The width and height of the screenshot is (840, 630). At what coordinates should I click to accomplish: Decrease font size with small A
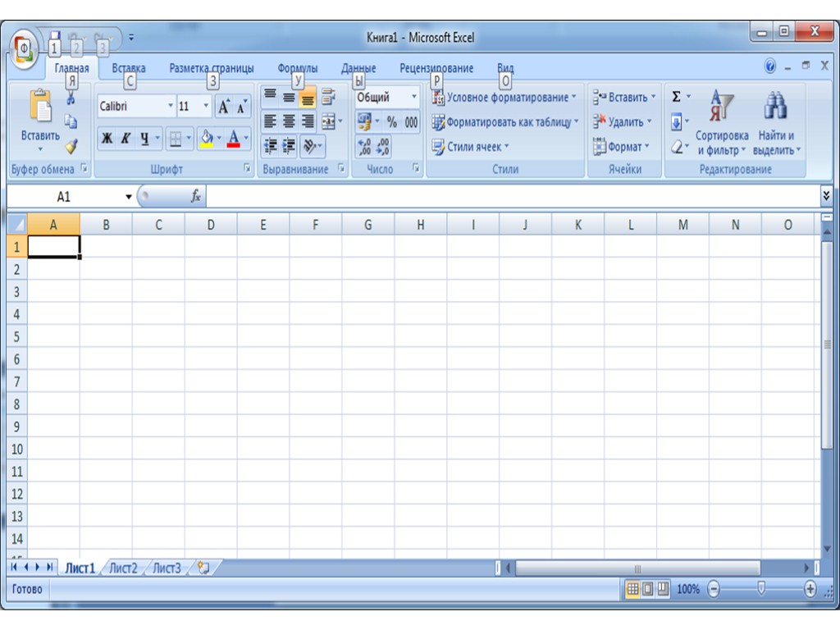241,107
